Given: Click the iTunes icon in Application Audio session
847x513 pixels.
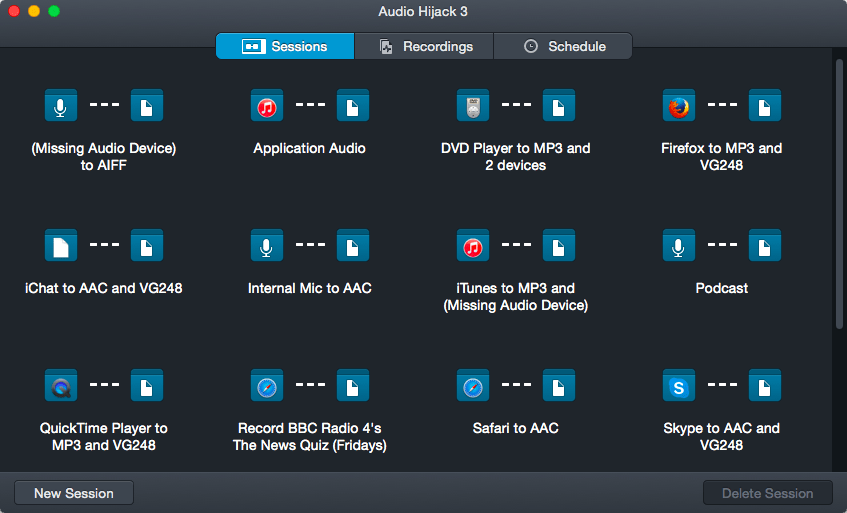Looking at the screenshot, I should 267,106.
